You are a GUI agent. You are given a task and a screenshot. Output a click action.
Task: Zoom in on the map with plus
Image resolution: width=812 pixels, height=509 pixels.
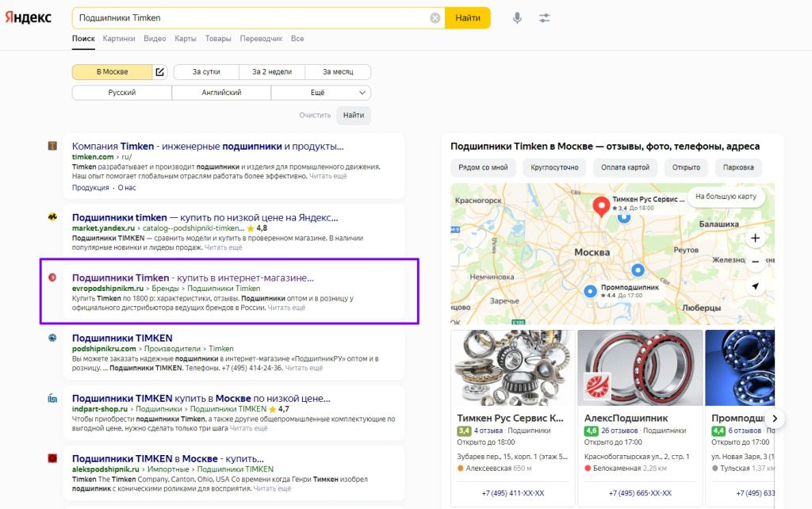755,238
